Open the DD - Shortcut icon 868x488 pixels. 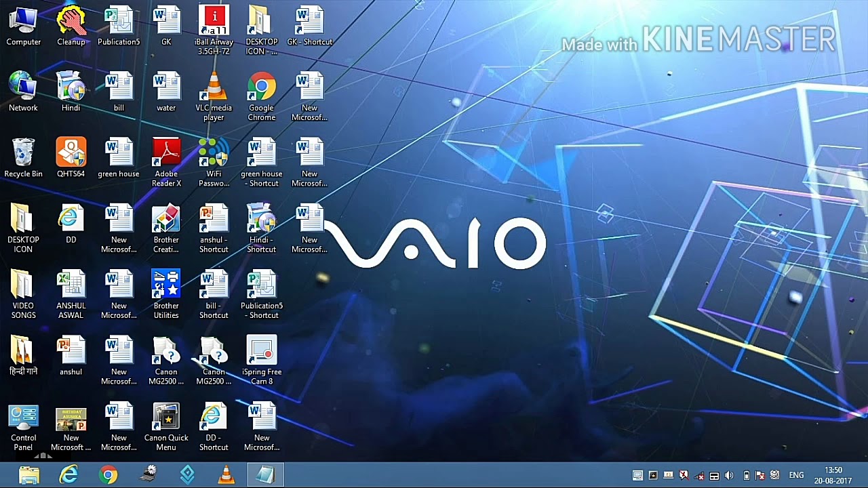coord(214,427)
